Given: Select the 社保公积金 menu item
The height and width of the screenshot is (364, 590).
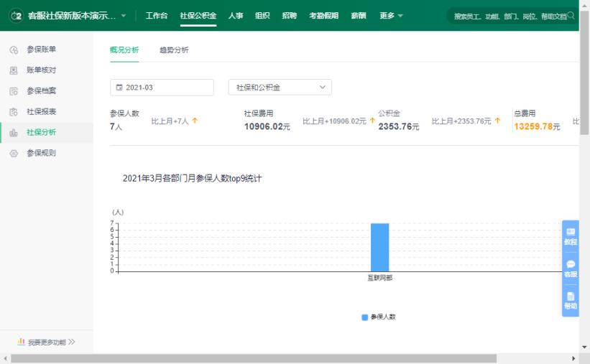Looking at the screenshot, I should pos(198,16).
